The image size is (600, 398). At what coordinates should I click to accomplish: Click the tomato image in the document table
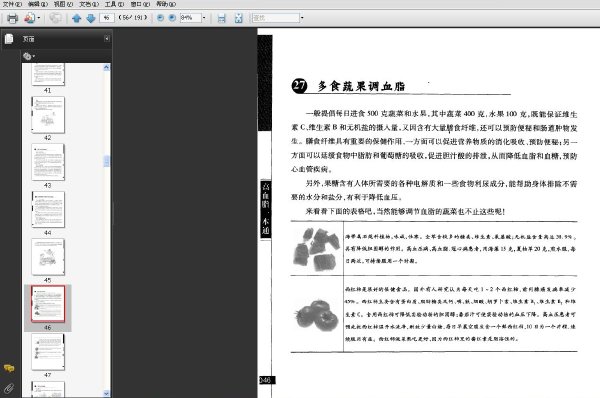(x=316, y=315)
